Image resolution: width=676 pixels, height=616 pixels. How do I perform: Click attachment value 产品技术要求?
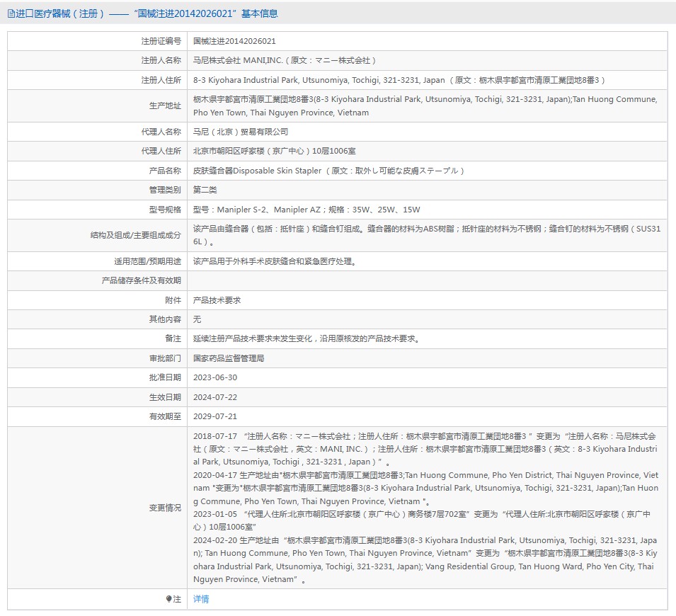[x=217, y=300]
